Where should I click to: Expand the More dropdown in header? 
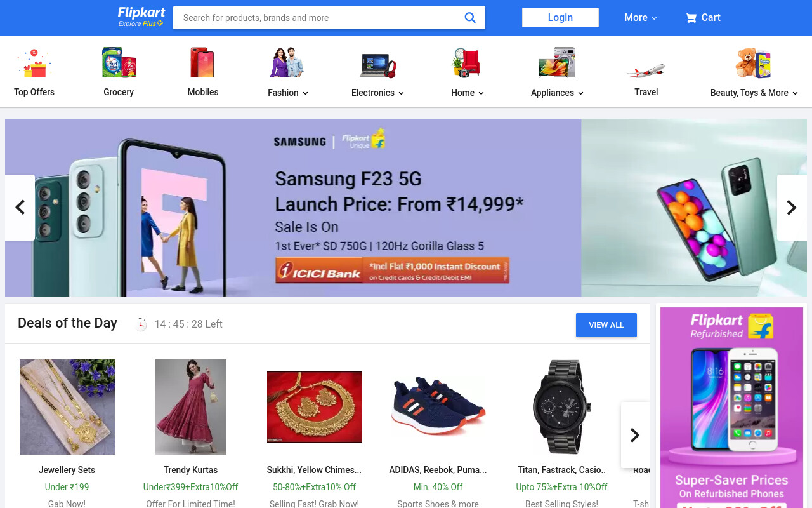(x=641, y=18)
